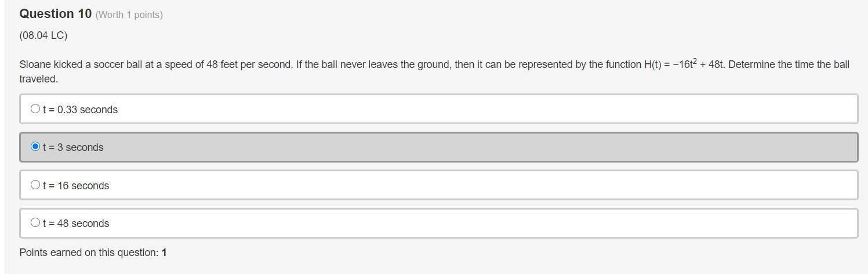868x274 pixels.
Task: Click the bold points earned value '1'
Action: coord(164,253)
